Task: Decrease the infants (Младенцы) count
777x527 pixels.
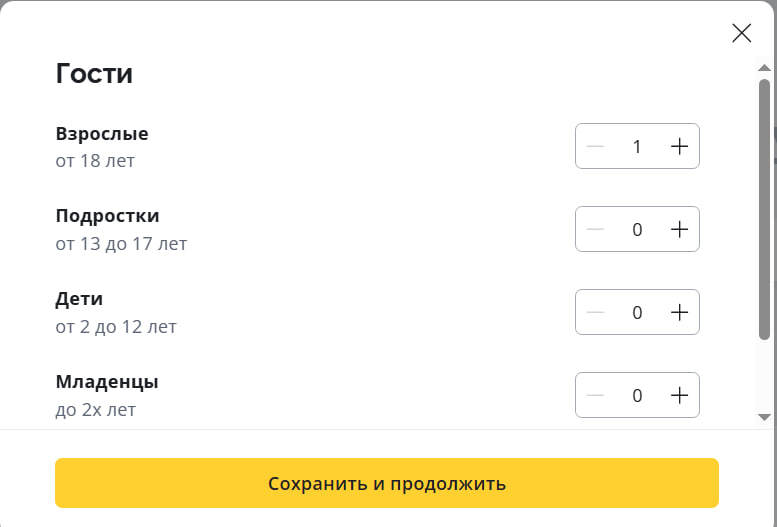Action: pyautogui.click(x=596, y=395)
